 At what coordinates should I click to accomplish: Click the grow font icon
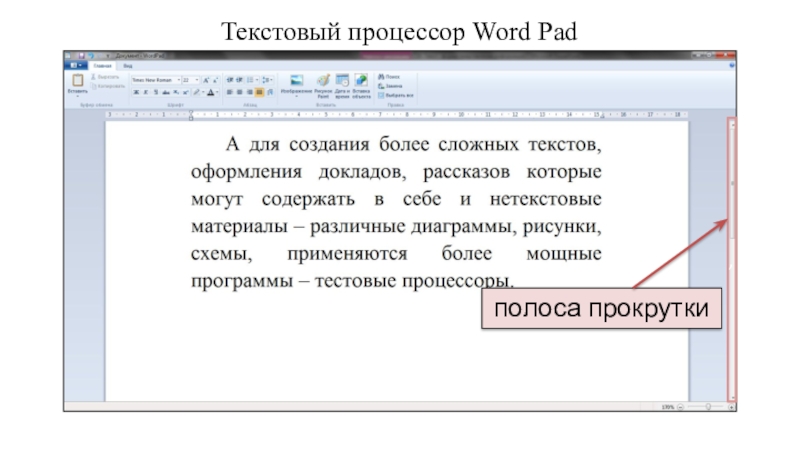206,80
